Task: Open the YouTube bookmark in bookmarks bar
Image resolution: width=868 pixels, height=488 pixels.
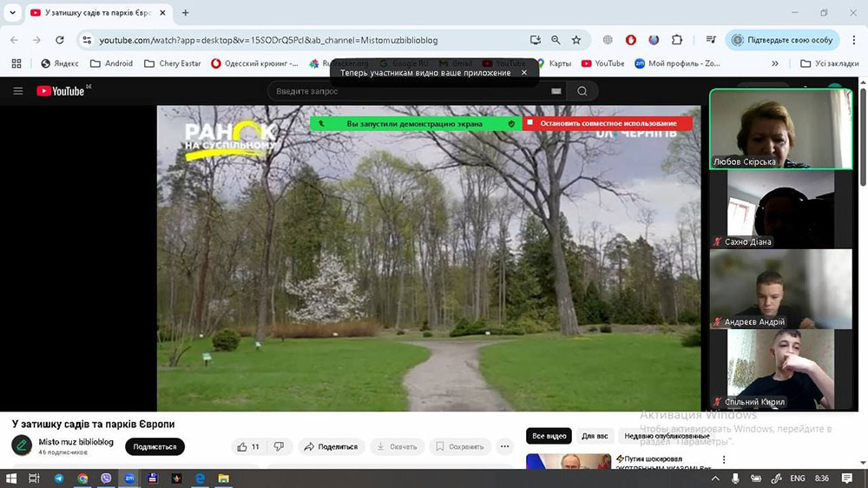Action: tap(603, 63)
